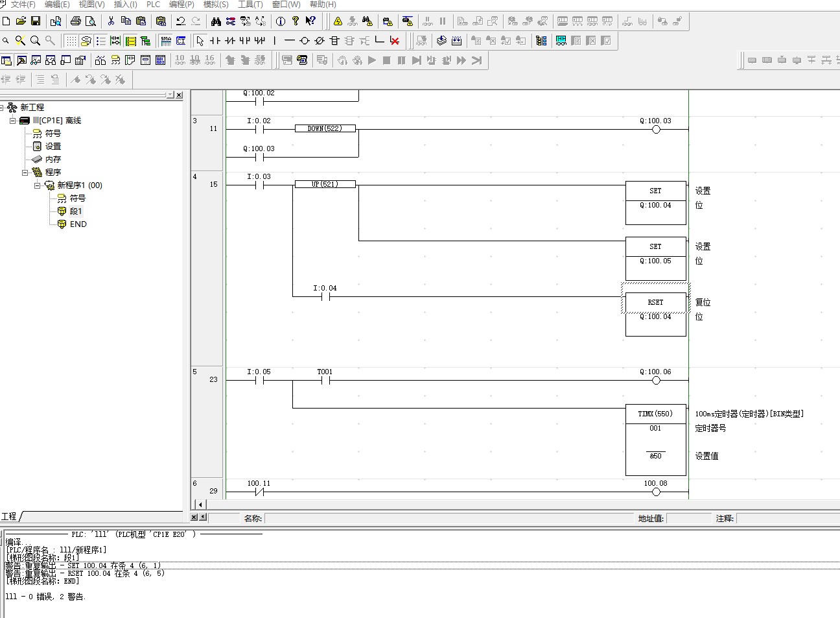This screenshot has width=840, height=618.
Task: Click the red X delete line tool
Action: pos(394,41)
